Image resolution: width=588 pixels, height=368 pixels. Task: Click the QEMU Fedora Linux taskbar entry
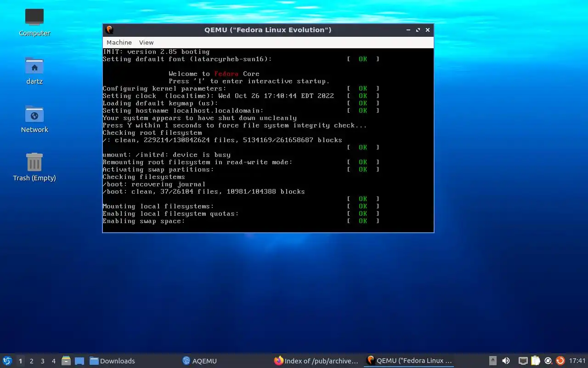[x=409, y=361]
